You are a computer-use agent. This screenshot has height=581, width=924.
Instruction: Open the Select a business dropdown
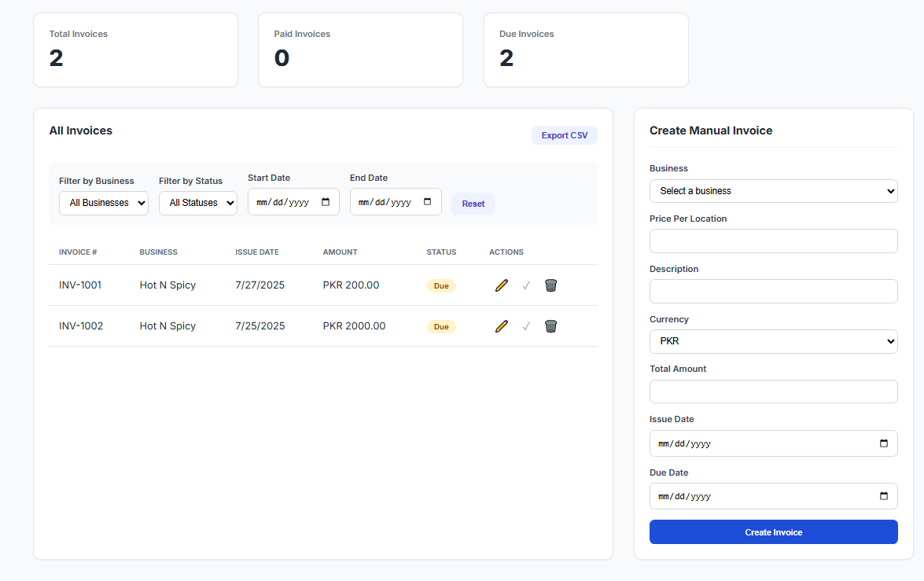pos(773,191)
